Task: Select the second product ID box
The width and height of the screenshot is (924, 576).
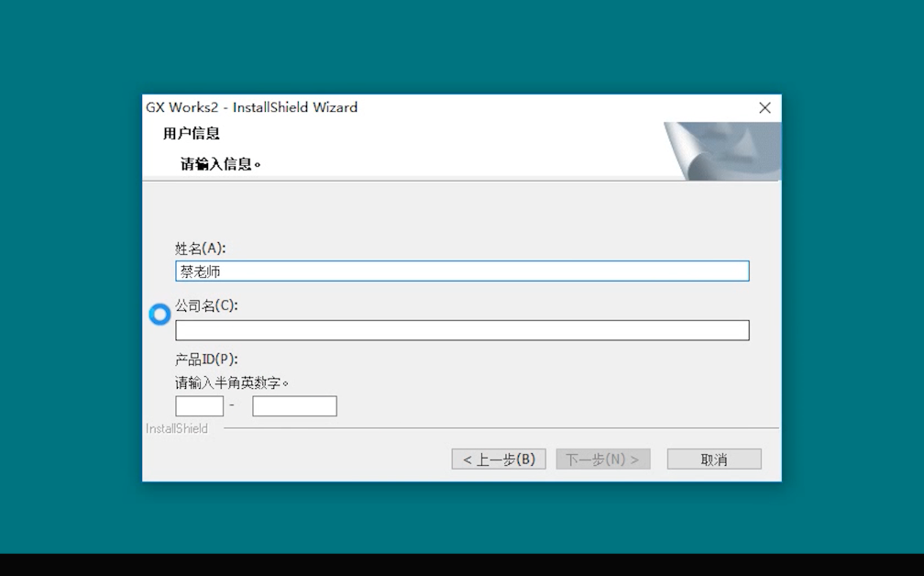Action: (294, 406)
